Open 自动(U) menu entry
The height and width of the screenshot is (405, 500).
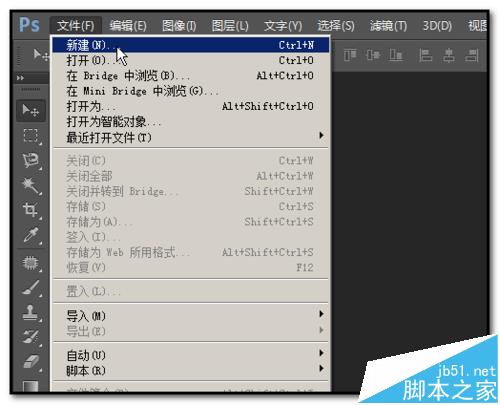pos(191,355)
